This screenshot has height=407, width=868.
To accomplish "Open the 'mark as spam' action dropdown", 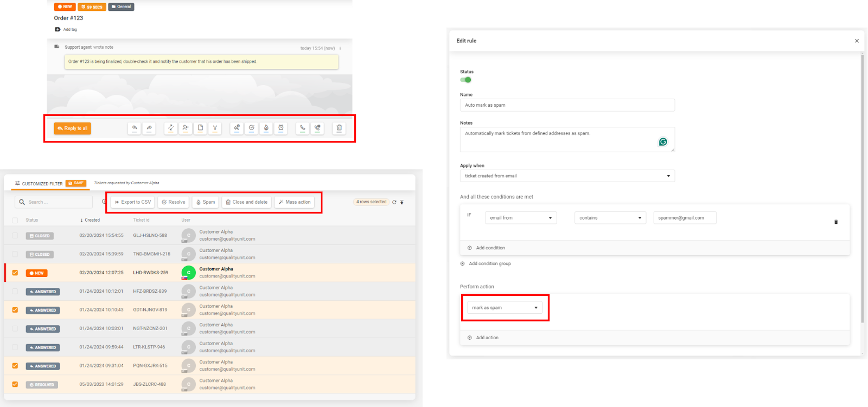I will [x=505, y=308].
